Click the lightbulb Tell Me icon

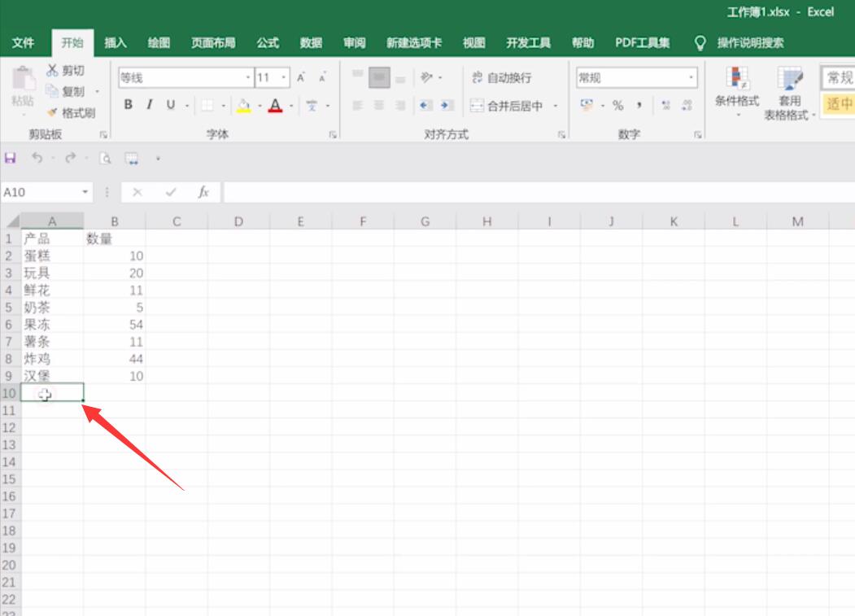tap(700, 43)
